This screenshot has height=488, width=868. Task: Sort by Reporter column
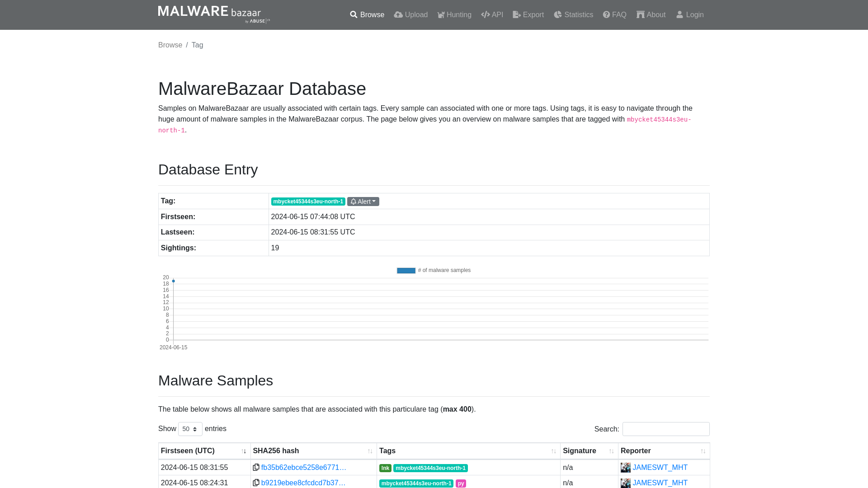click(664, 451)
